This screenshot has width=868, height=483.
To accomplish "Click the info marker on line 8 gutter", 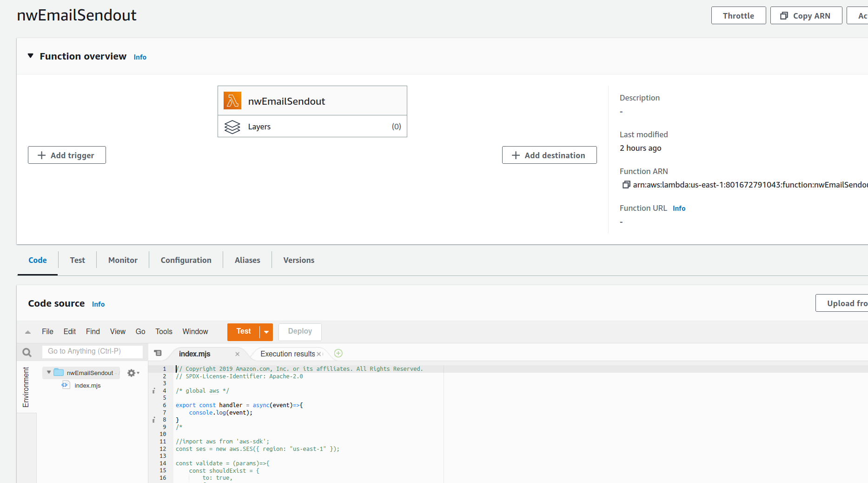I will pyautogui.click(x=153, y=420).
